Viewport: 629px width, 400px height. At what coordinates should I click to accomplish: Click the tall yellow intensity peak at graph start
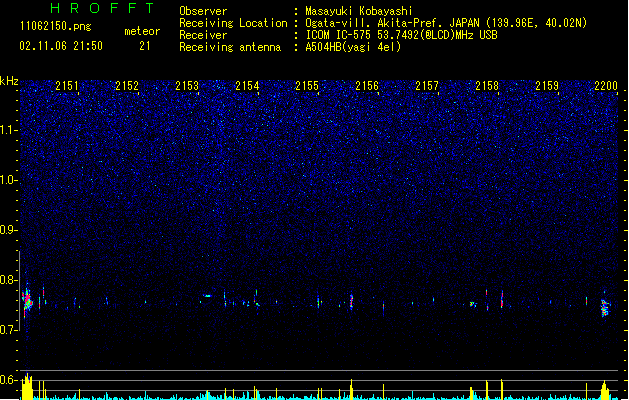point(27,386)
